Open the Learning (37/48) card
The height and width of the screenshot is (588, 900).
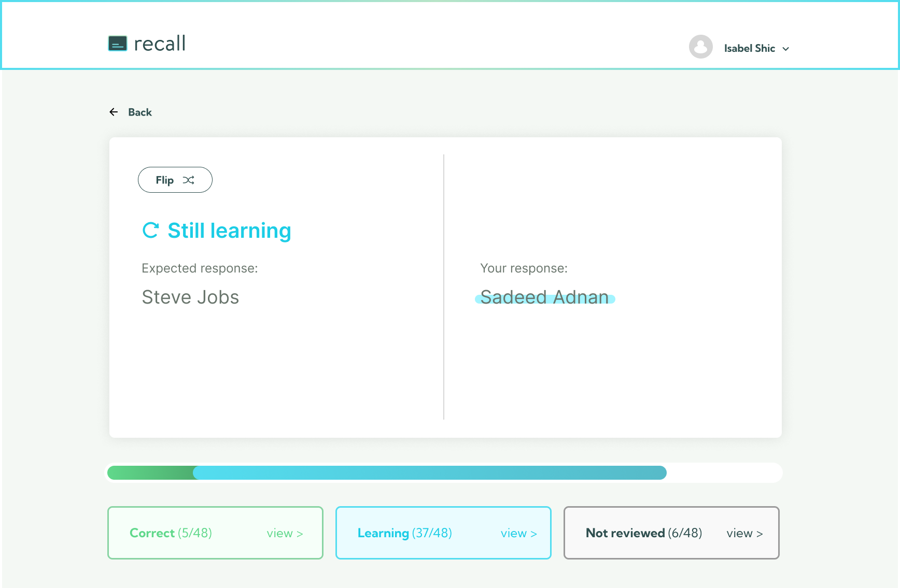click(x=443, y=533)
